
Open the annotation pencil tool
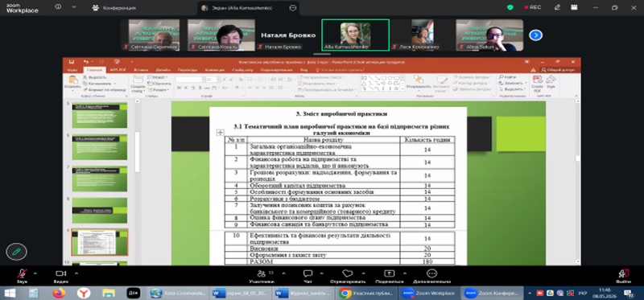(x=16, y=252)
